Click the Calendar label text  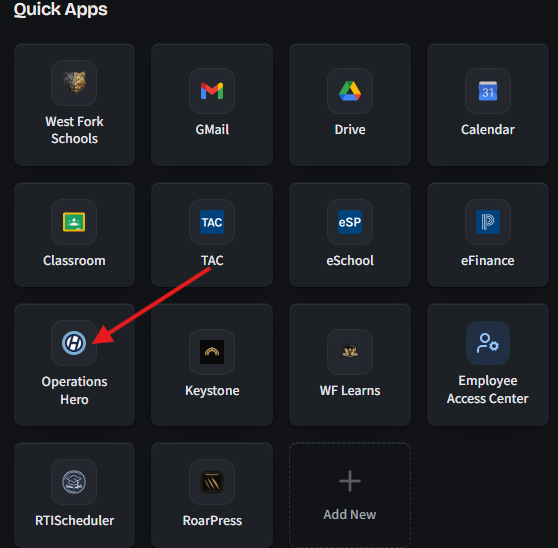pyautogui.click(x=488, y=130)
